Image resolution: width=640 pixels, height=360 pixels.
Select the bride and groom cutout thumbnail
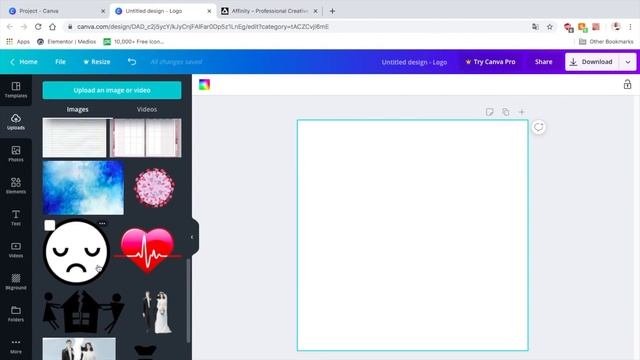coord(156,312)
